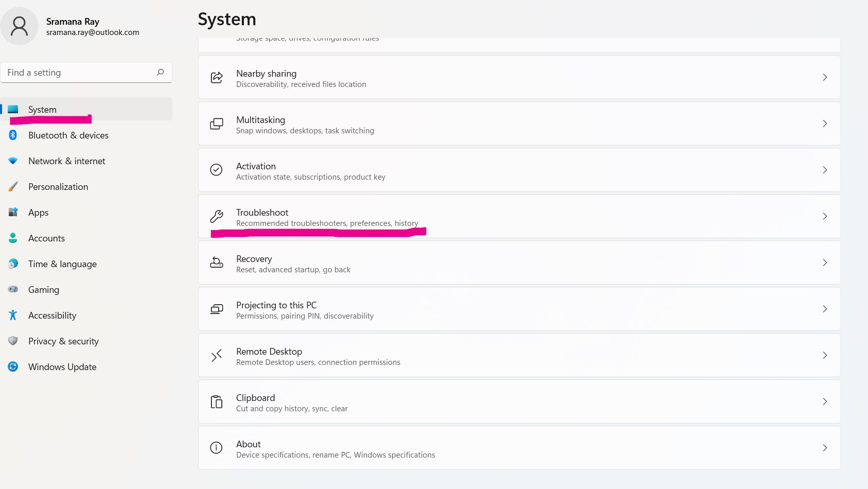This screenshot has height=489, width=868.
Task: Open Network & internet settings via its icon
Action: [x=13, y=161]
